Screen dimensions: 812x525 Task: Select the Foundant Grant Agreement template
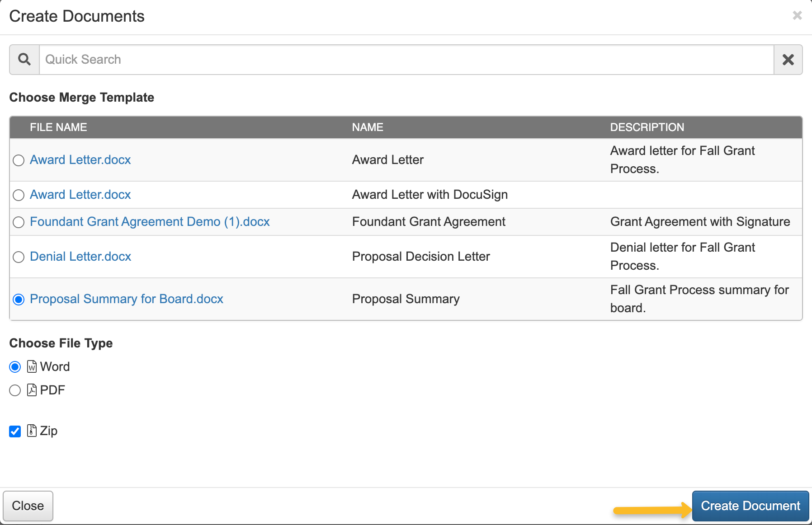pyautogui.click(x=19, y=222)
